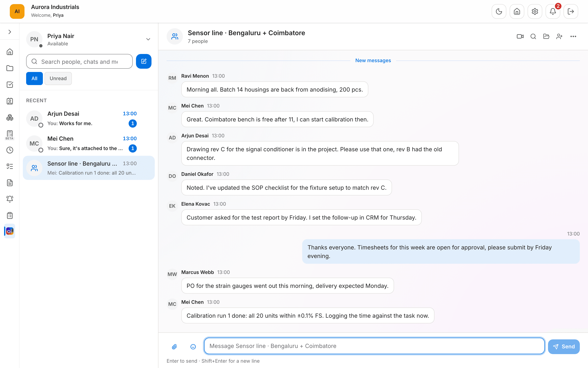Viewport: 588px width, 368px height.
Task: Click Marcus Webb's strain gauges message
Action: pos(287,286)
